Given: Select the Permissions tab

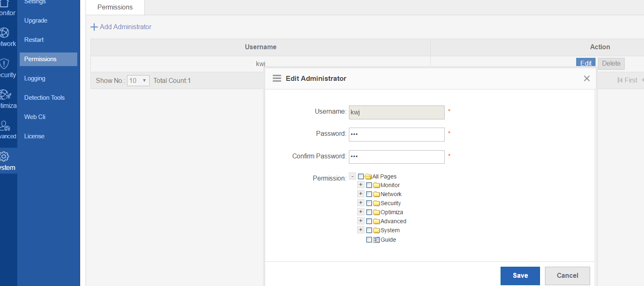Looking at the screenshot, I should coord(115,7).
